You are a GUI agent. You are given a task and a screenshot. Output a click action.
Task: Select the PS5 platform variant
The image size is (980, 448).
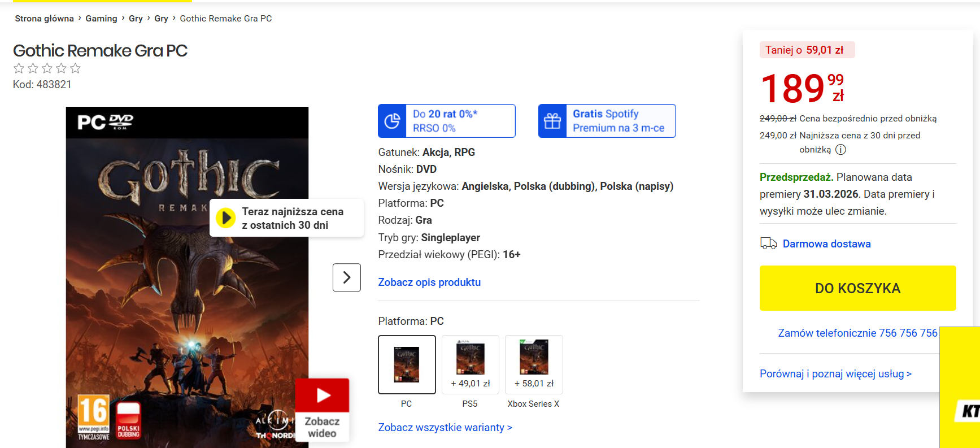pyautogui.click(x=470, y=364)
